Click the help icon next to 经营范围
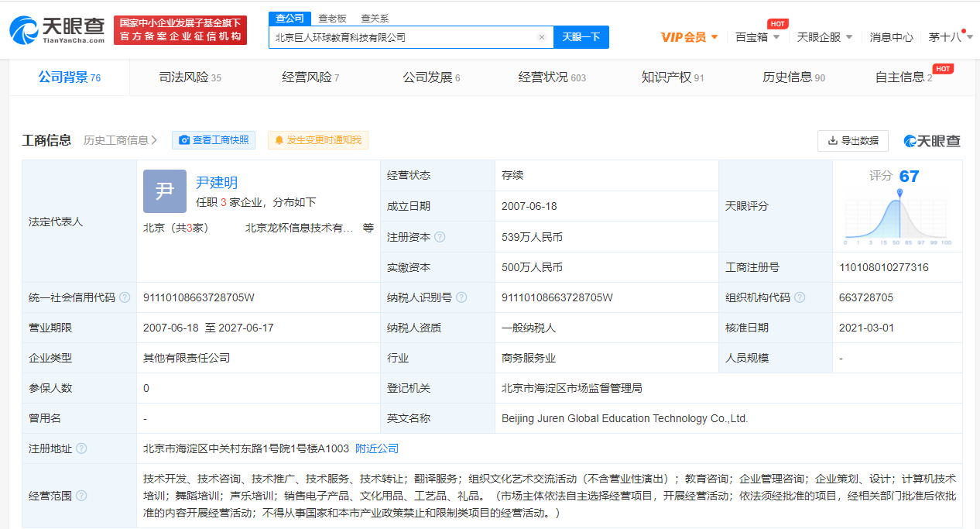Screen dimensions: 980x529 (x=81, y=496)
